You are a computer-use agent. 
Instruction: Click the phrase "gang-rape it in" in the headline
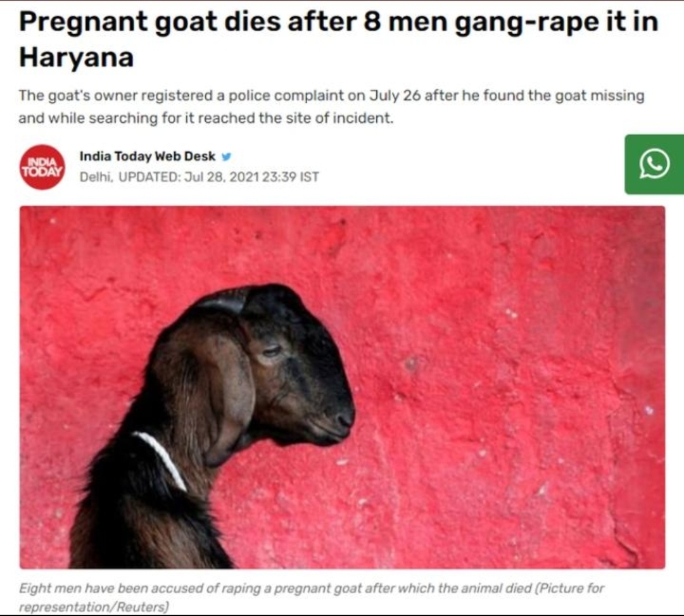pyautogui.click(x=556, y=22)
